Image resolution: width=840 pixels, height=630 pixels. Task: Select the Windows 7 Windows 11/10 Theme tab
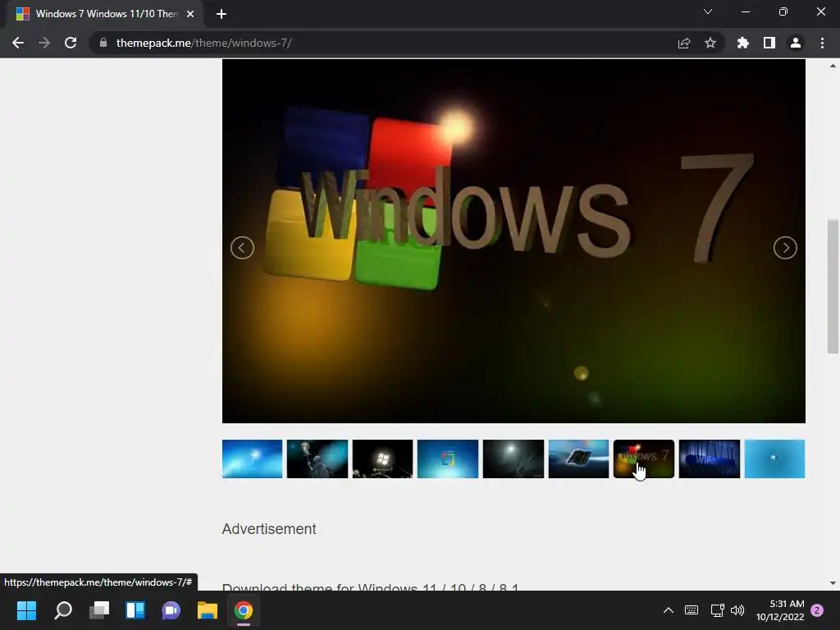pyautogui.click(x=105, y=14)
